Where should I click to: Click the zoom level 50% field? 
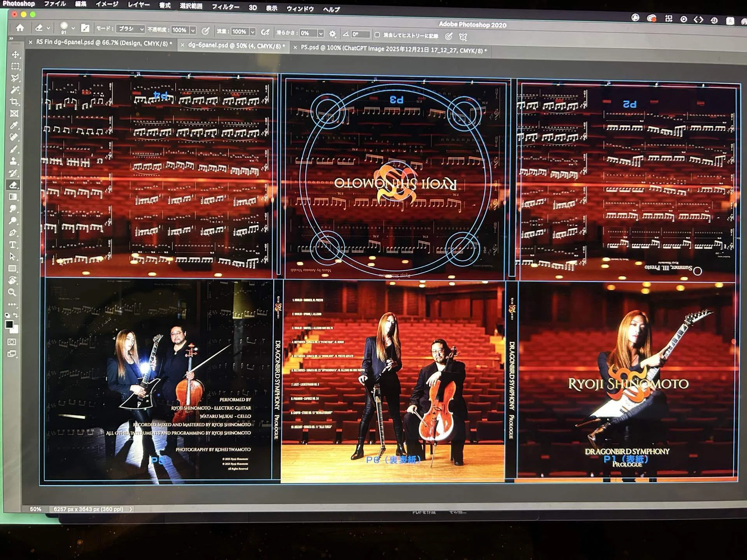[x=35, y=509]
